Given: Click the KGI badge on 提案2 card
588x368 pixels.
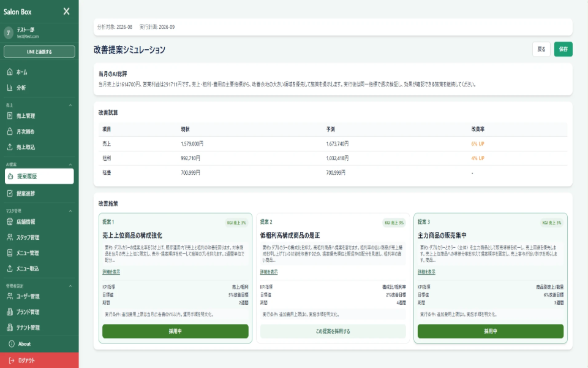Looking at the screenshot, I should [394, 223].
